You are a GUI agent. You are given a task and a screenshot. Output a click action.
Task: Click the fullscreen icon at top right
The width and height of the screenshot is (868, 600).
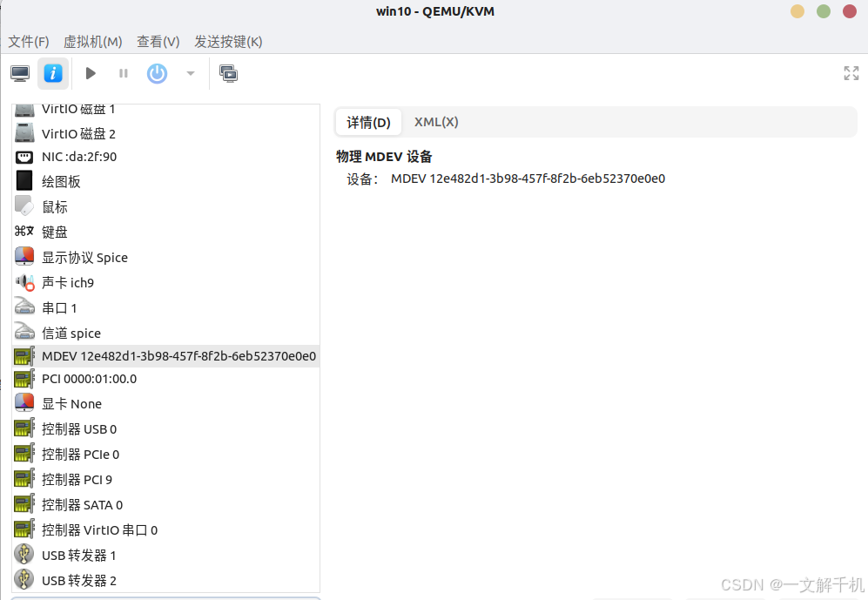coord(851,73)
